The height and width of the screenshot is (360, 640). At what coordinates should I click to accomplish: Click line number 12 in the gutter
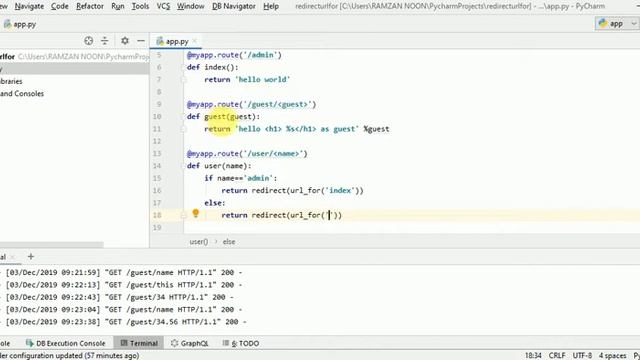[x=157, y=141]
